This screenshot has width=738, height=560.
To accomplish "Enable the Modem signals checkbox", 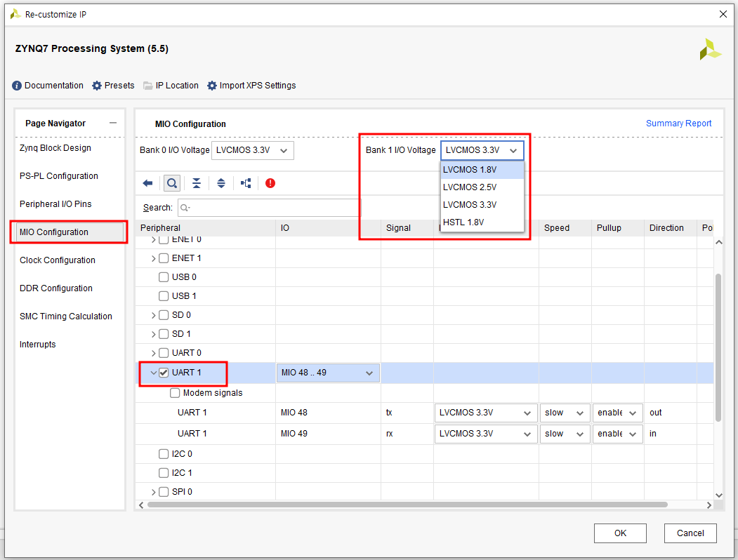I will pos(175,392).
